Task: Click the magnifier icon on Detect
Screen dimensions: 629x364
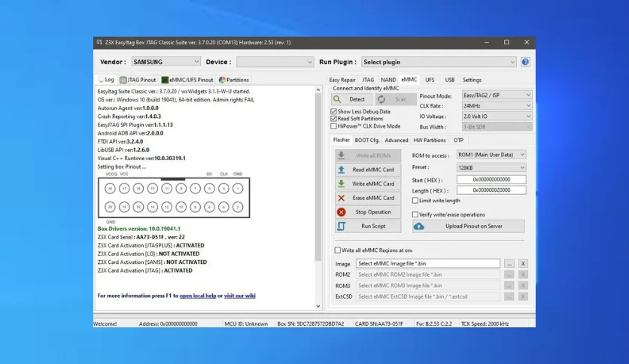Action: click(337, 99)
